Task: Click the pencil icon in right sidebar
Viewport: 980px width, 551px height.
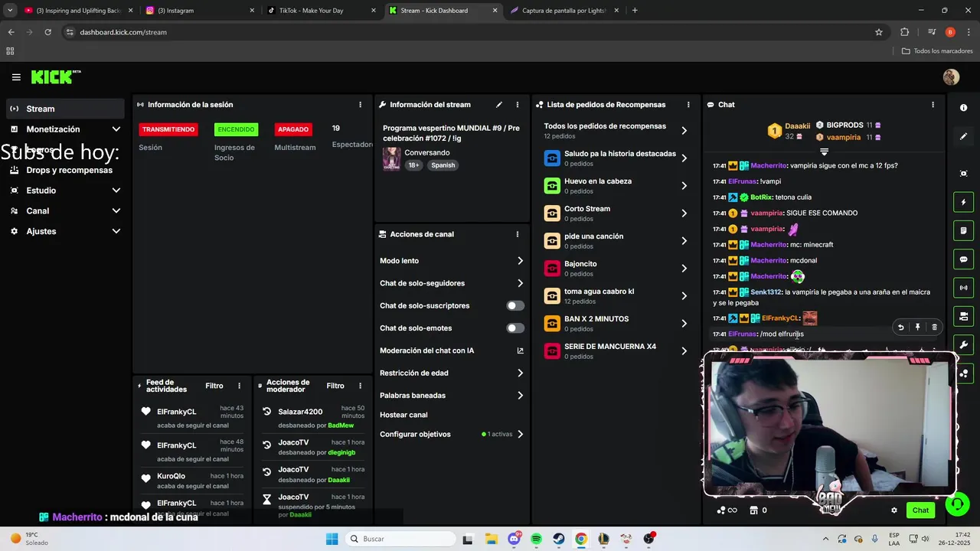Action: coord(963,136)
